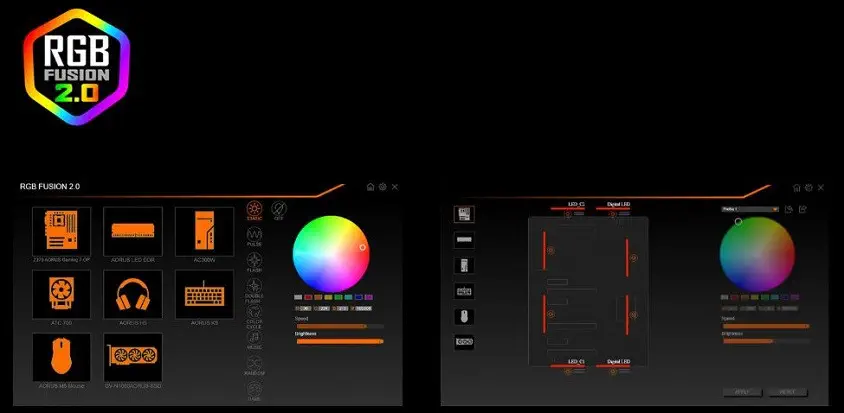This screenshot has width=844, height=413.
Task: Toggle the upper left motherboard LED strip
Action: coord(545,250)
